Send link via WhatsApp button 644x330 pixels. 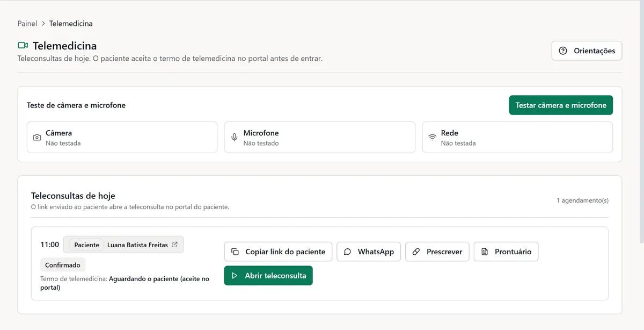369,252
